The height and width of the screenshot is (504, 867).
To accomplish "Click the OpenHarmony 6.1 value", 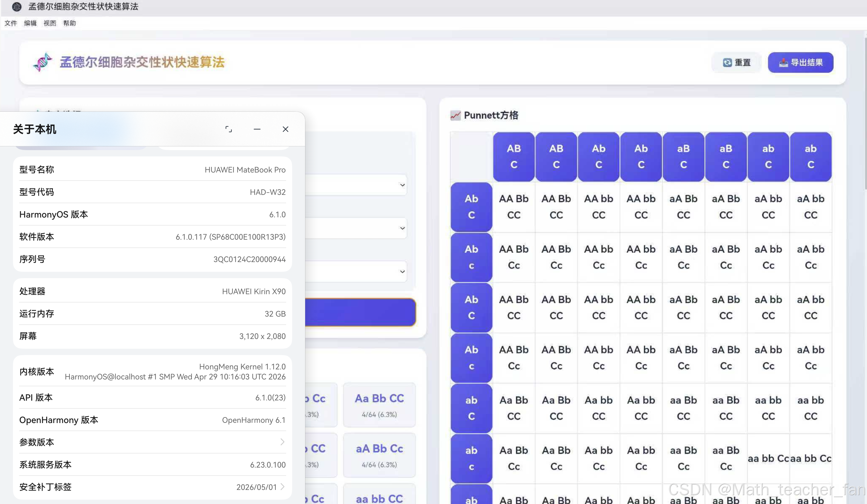I will (x=254, y=420).
